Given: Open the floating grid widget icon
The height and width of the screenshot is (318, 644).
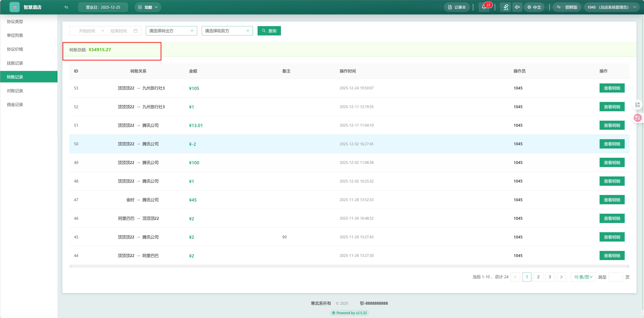Looking at the screenshot, I should [x=637, y=105].
